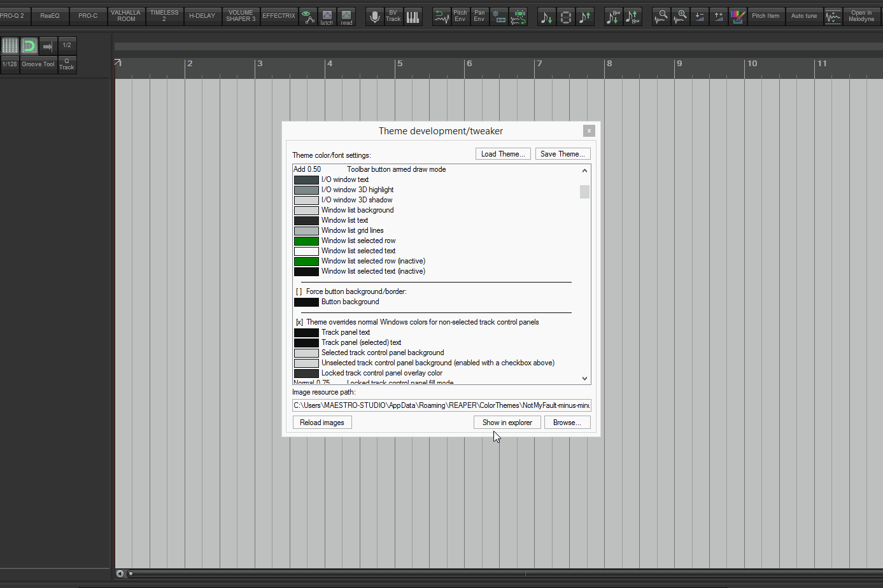
Task: Click the Pitch Item toolbar button
Action: pyautogui.click(x=765, y=17)
